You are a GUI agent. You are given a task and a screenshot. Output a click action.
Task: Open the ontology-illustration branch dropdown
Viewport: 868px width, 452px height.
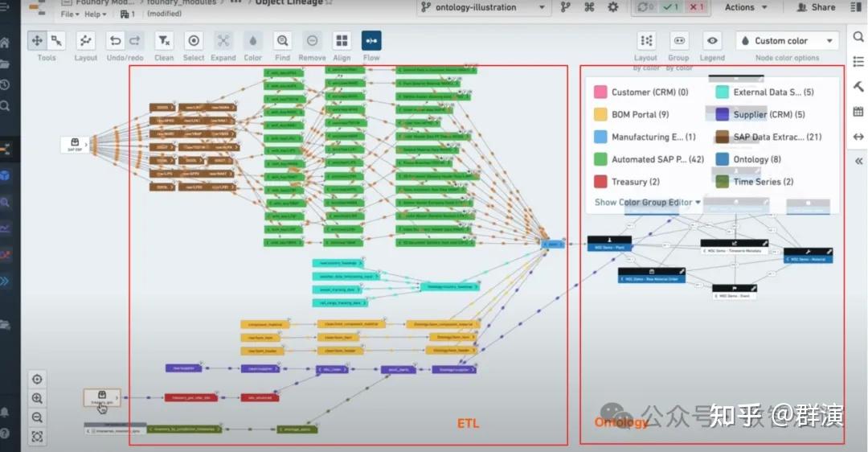tap(483, 7)
